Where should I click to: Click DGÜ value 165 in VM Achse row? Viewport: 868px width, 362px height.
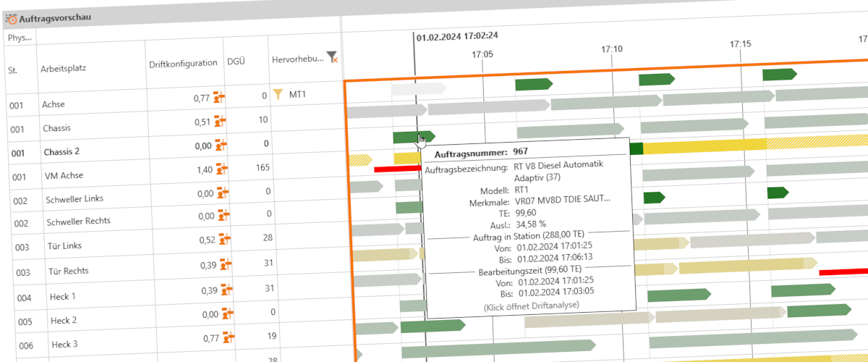pyautogui.click(x=263, y=167)
